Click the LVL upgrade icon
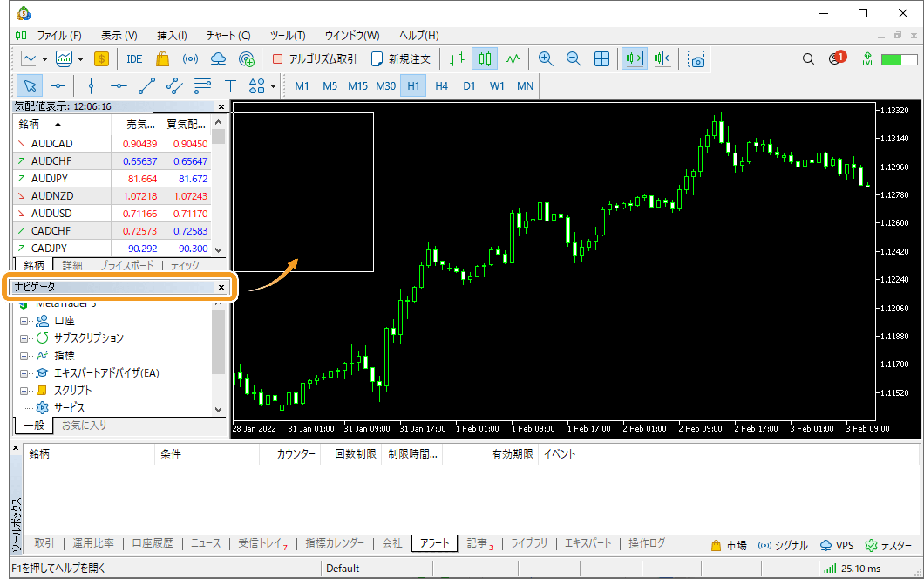 point(867,59)
